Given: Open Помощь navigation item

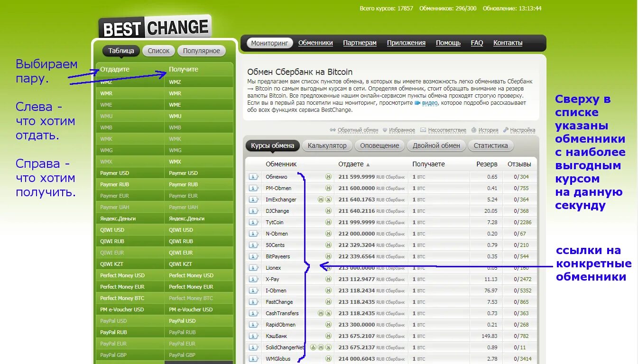Looking at the screenshot, I should click(448, 43).
